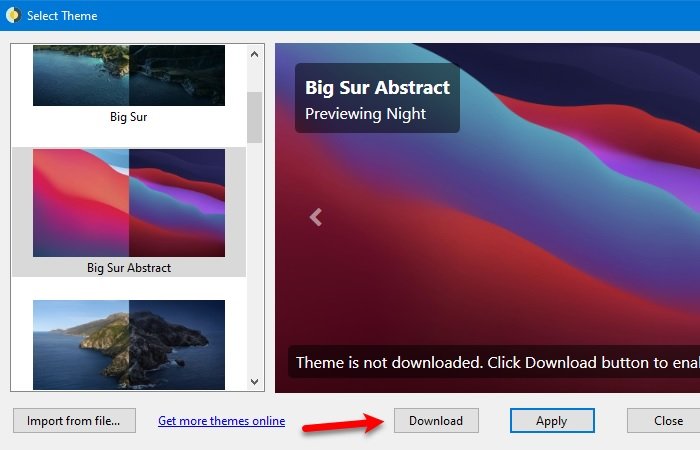
Task: Select the coastal island theme thumbnail
Action: [129, 345]
